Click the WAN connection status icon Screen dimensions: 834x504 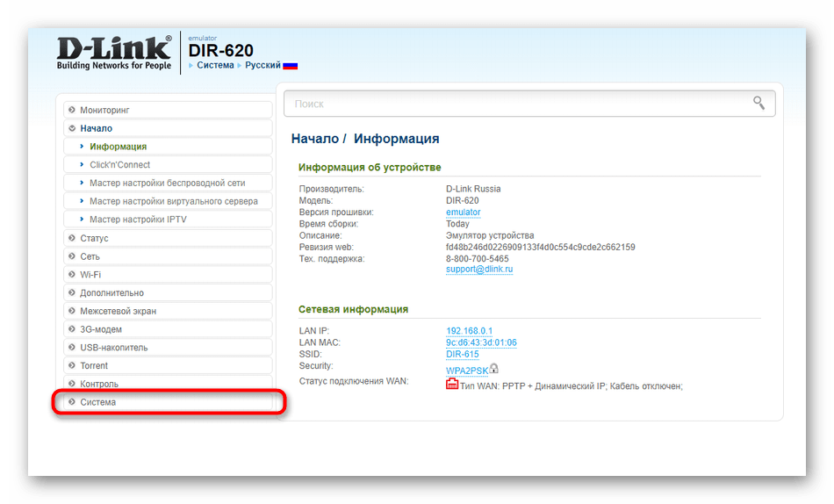(x=452, y=385)
